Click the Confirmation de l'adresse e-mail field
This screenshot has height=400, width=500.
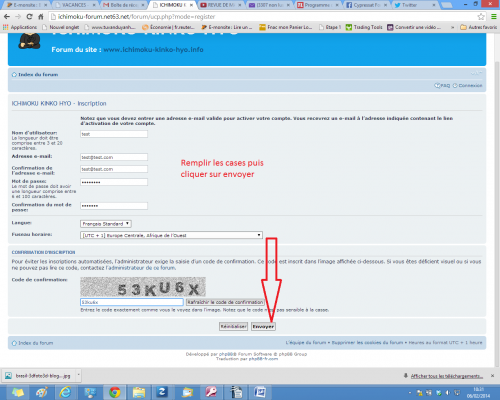(x=114, y=169)
